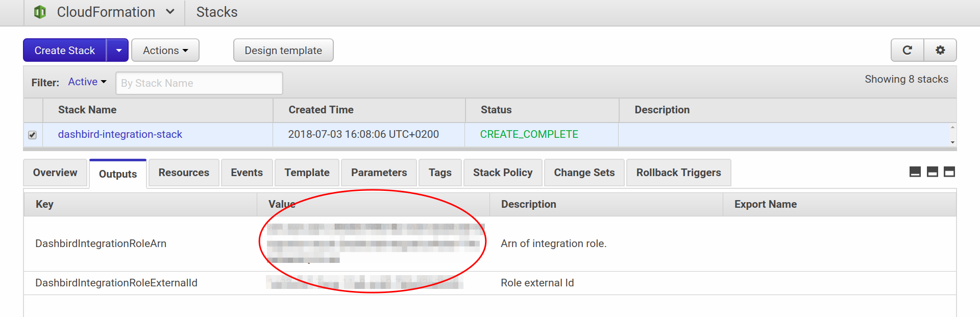Switch to the Resources tab
The height and width of the screenshot is (317, 980).
[x=184, y=173]
